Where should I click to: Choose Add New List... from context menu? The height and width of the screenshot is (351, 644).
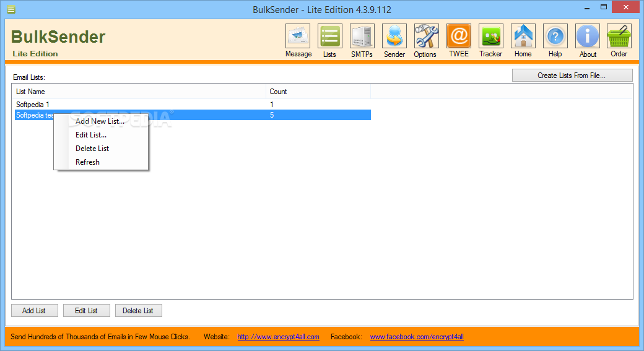[x=100, y=121]
